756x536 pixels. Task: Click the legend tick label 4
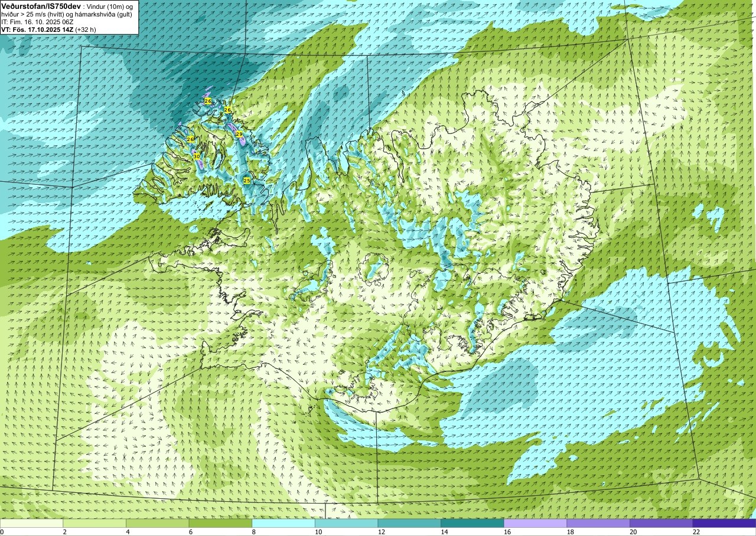[128, 532]
